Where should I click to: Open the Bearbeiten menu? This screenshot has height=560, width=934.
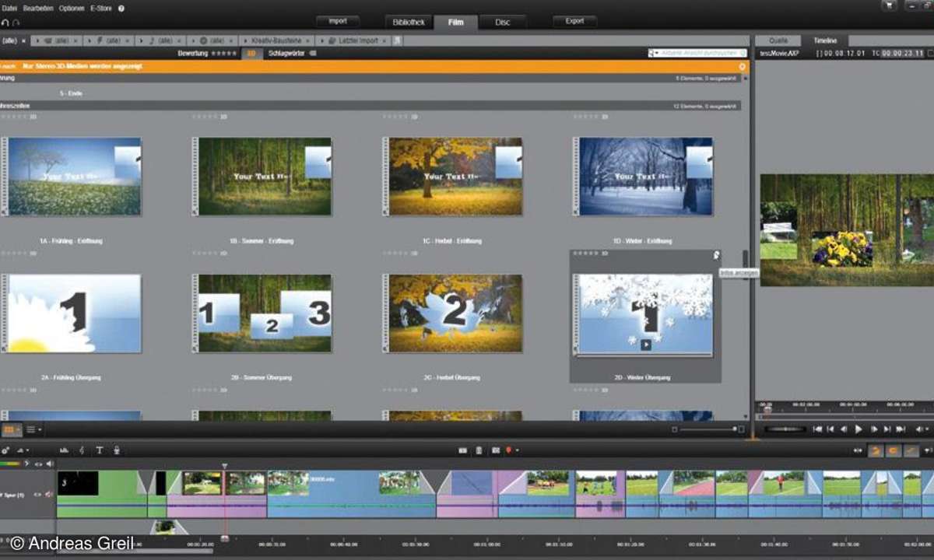pos(39,8)
